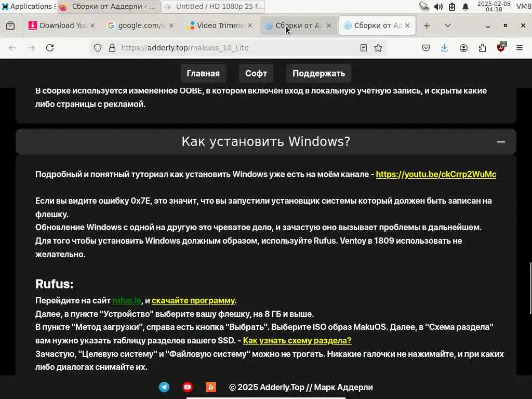Open the volume speaker tray icon
Image resolution: width=532 pixels, height=399 pixels.
pyautogui.click(x=438, y=7)
